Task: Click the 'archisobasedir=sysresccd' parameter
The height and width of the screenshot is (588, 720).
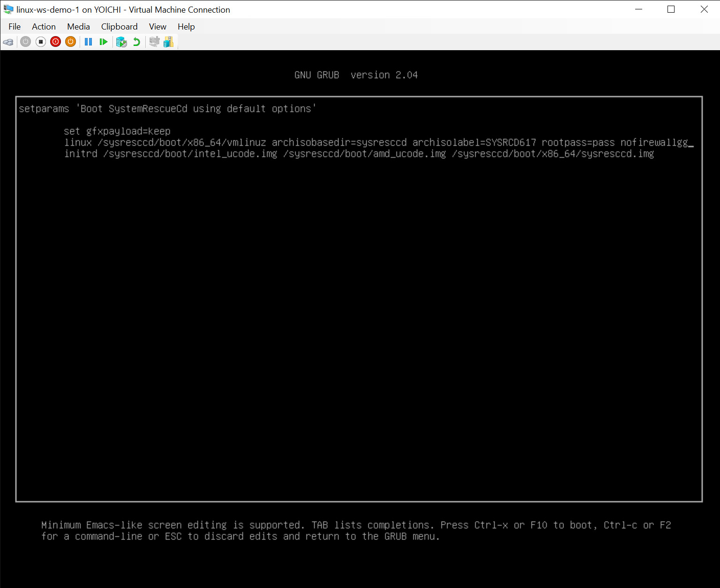Action: (x=339, y=143)
